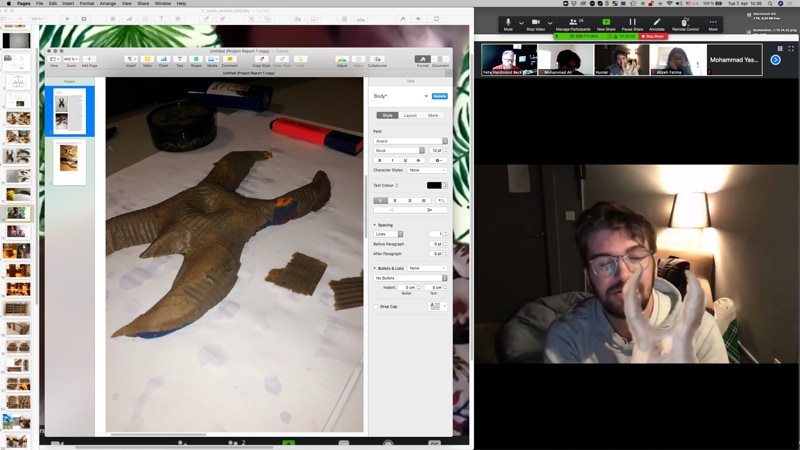Viewport: 800px width, 450px height.
Task: Insert a Chart in shared Pages window
Action: pos(163,61)
